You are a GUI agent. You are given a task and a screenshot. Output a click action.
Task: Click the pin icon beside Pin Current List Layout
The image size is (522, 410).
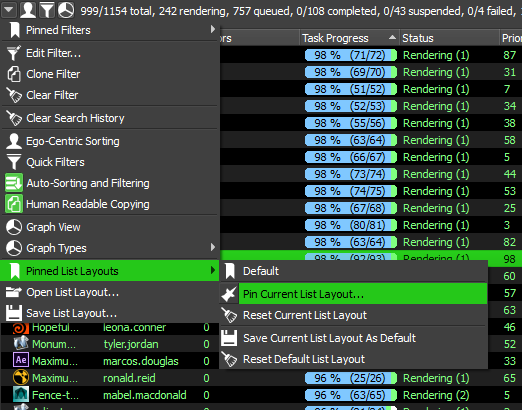point(229,294)
